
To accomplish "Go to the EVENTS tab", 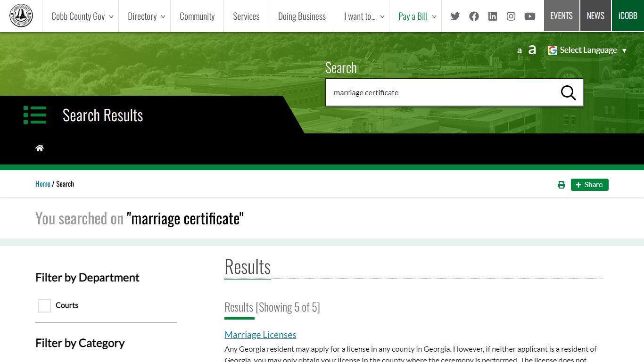I will (x=561, y=16).
